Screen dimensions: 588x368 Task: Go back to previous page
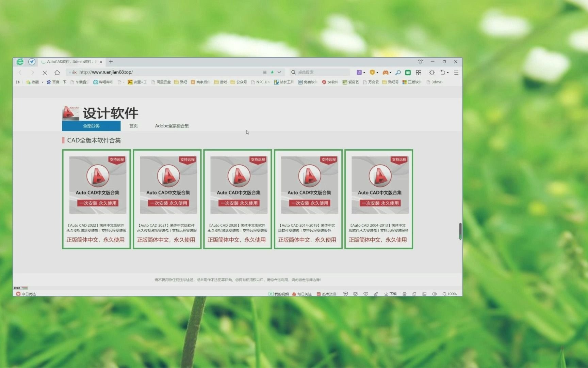click(20, 72)
